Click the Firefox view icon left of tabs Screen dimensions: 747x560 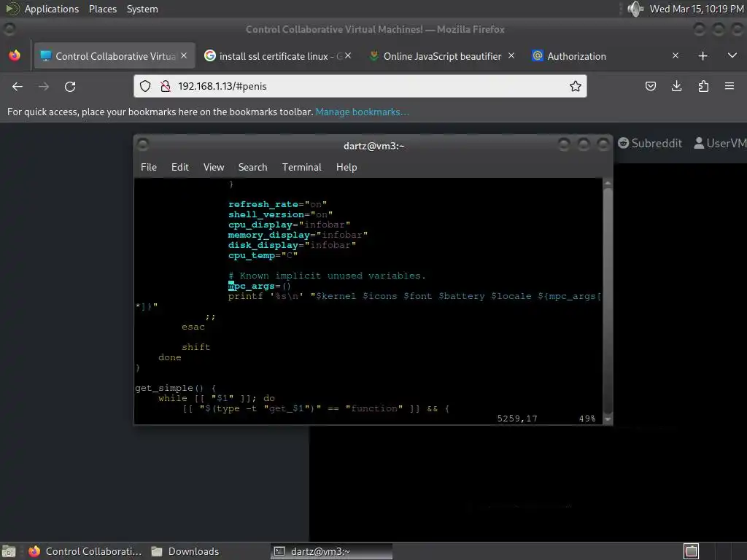15,55
